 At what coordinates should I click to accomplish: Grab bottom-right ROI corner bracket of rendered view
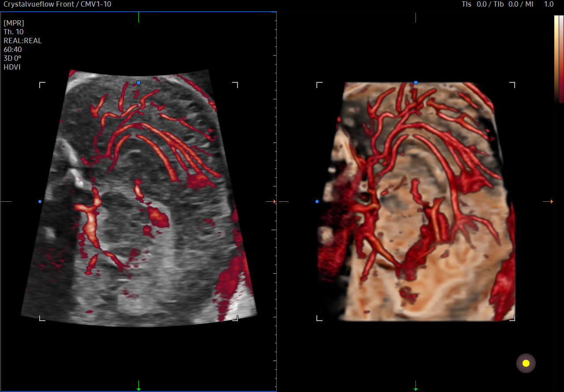(512, 318)
